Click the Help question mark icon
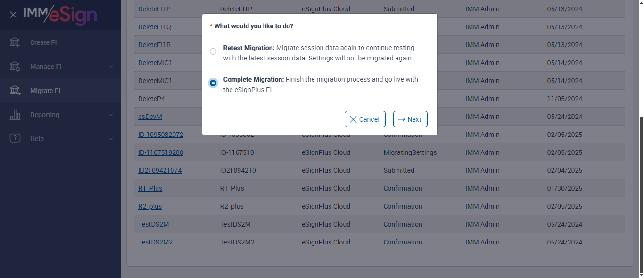Image resolution: width=644 pixels, height=278 pixels. coord(15,139)
